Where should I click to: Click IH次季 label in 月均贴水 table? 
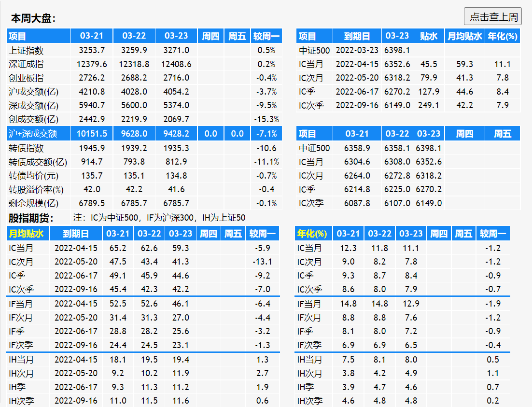[21, 401]
